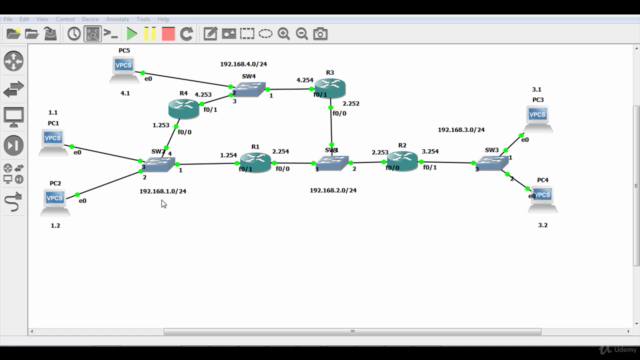The width and height of the screenshot is (640, 360).
Task: Browse security devices sidebar icon
Action: coord(13,145)
